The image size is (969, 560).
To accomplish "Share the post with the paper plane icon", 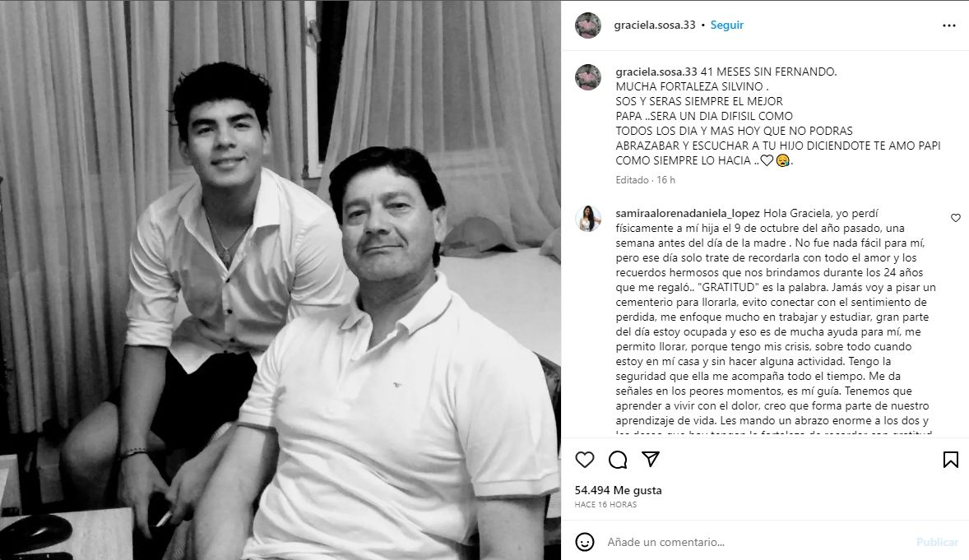I will click(x=650, y=459).
